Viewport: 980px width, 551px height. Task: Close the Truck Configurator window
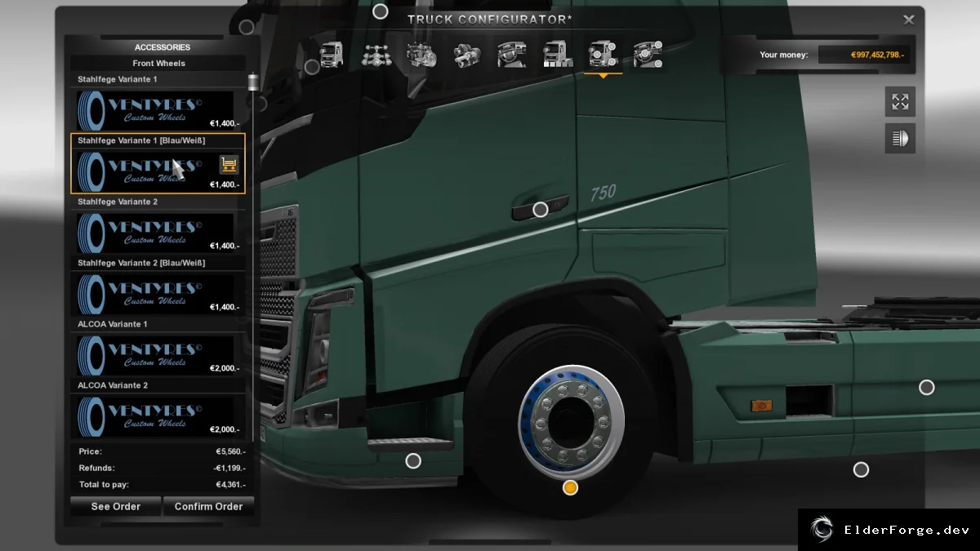pyautogui.click(x=909, y=20)
